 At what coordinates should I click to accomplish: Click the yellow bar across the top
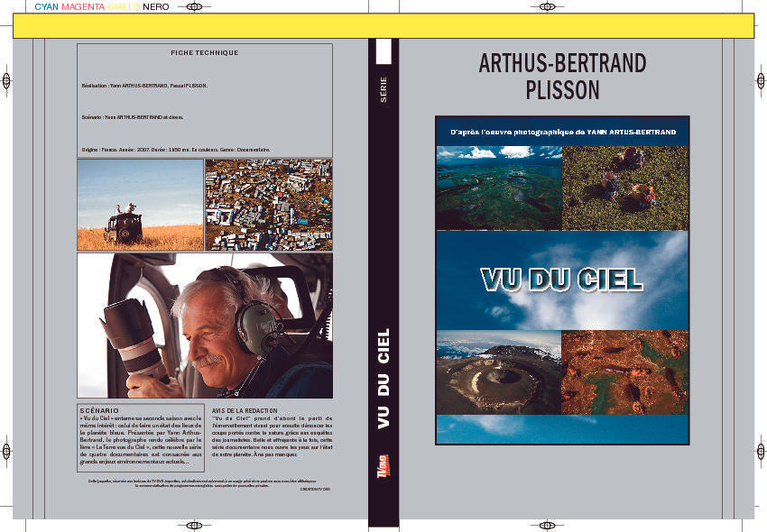point(383,26)
